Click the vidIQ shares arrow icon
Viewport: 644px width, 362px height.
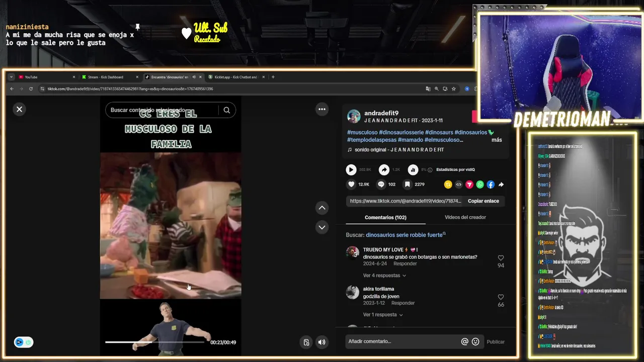384,170
